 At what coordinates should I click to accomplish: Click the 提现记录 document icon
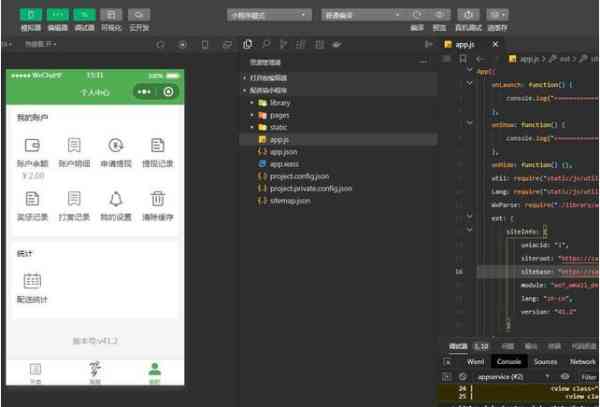click(157, 146)
